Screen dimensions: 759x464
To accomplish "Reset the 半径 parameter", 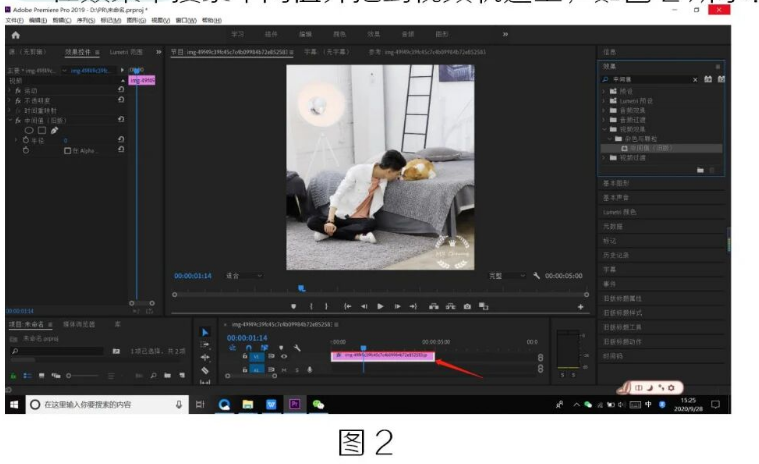I will pyautogui.click(x=121, y=140).
